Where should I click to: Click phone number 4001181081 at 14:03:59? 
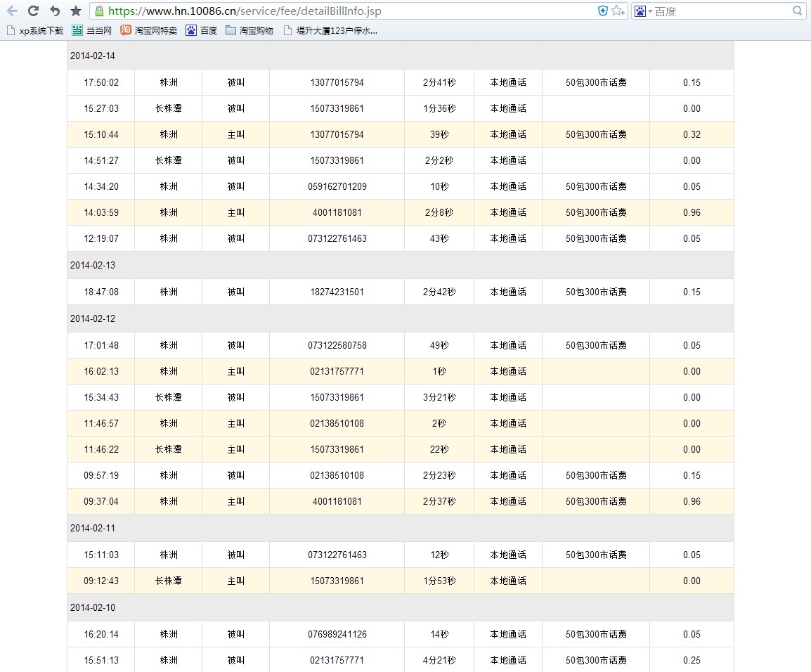click(x=337, y=212)
